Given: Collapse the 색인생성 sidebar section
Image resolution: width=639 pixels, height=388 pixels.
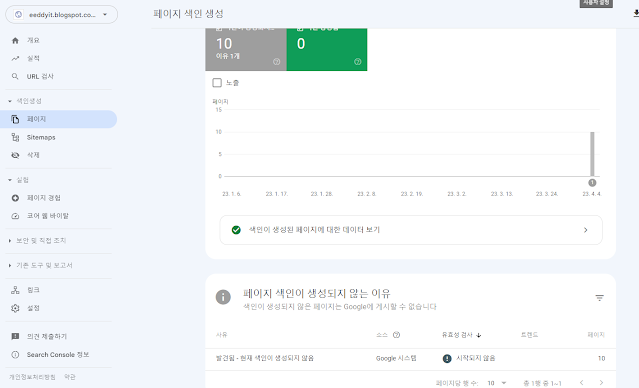Looking at the screenshot, I should pyautogui.click(x=25, y=101).
